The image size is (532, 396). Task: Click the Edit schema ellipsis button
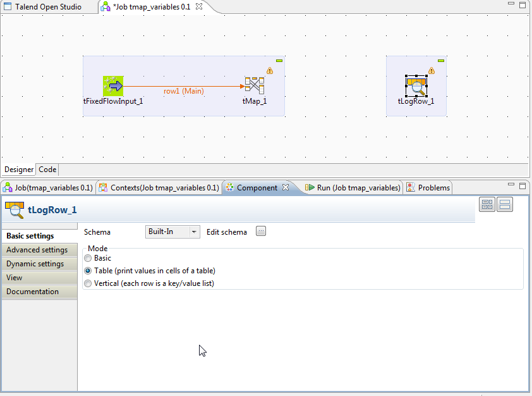(x=261, y=232)
